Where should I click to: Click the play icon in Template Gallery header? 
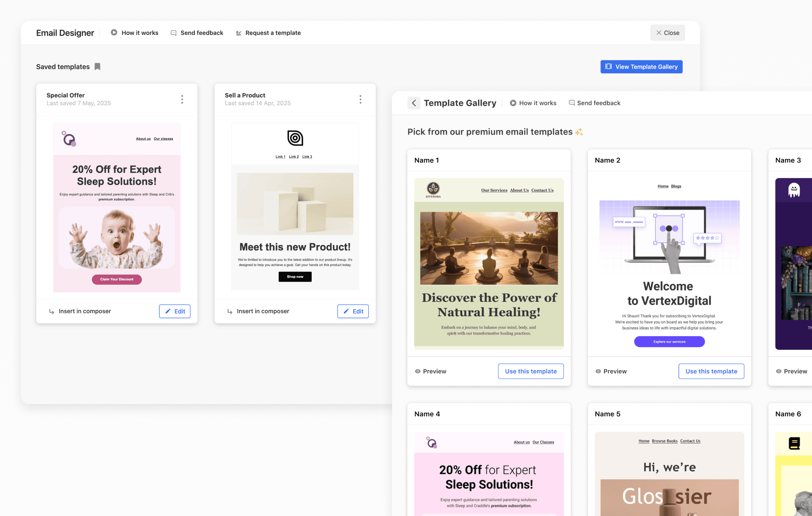click(513, 103)
